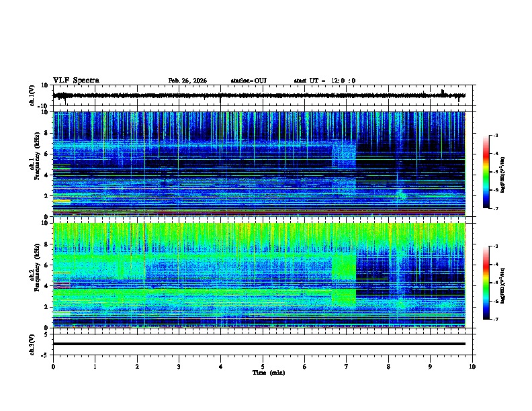This screenshot has width=532, height=411.
Task: Click the ch.1 voltage waveform trace
Action: (259, 95)
